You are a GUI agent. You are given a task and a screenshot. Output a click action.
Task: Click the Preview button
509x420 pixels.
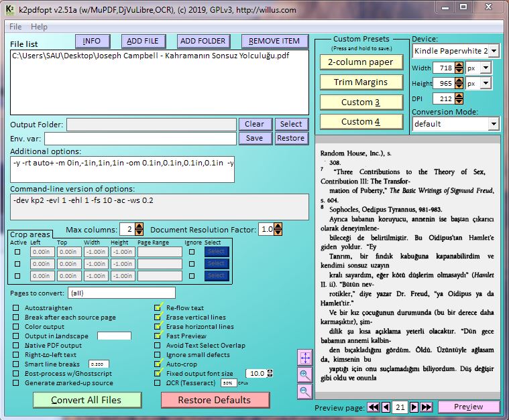[468, 407]
